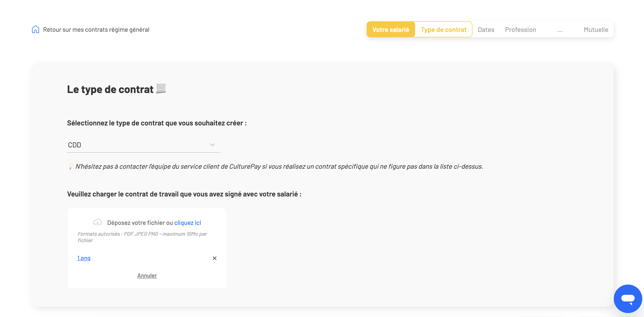
Task: Click the Formats autorisés hint text
Action: [142, 237]
